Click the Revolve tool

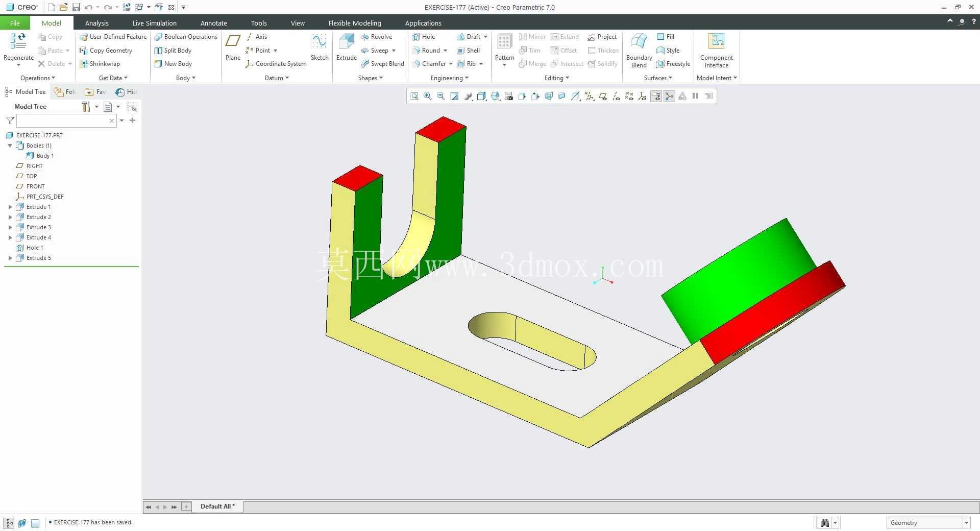click(x=376, y=37)
